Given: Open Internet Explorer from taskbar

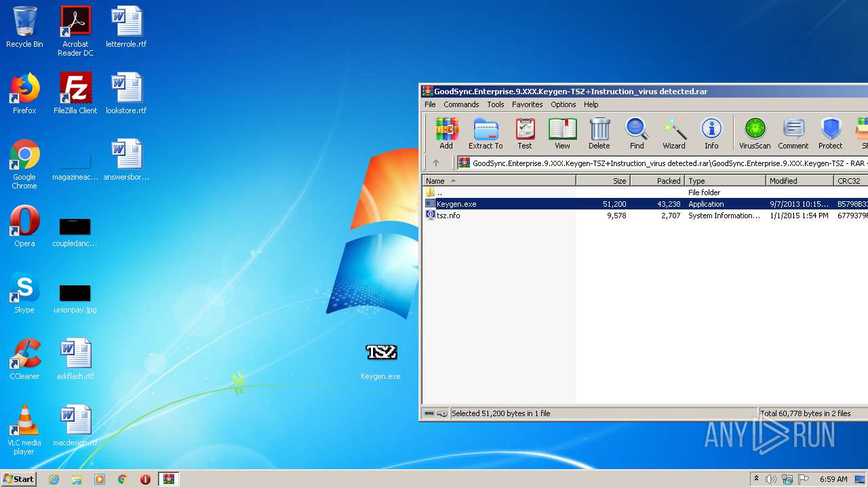Looking at the screenshot, I should click(54, 479).
